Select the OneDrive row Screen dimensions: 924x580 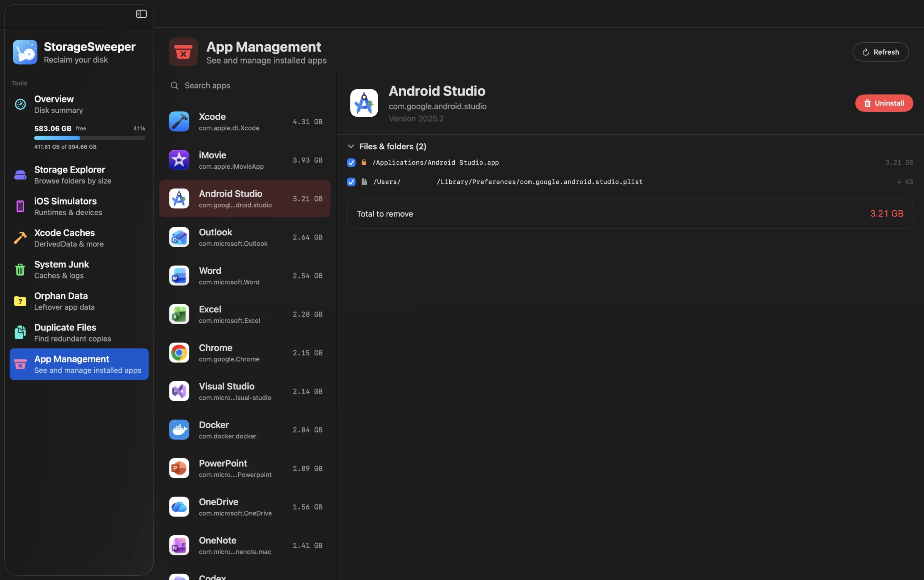point(245,507)
